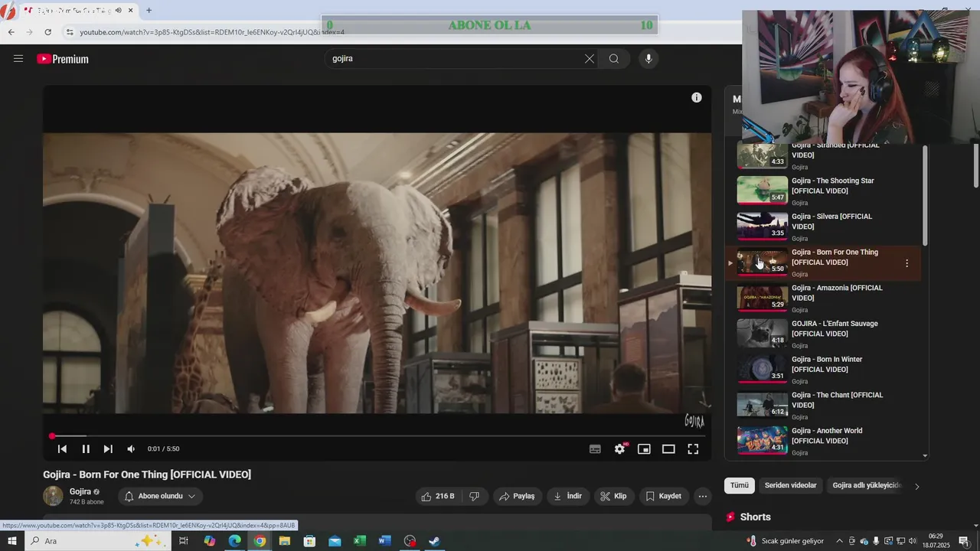This screenshot has height=551, width=980.
Task: Open video settings gear
Action: (620, 449)
